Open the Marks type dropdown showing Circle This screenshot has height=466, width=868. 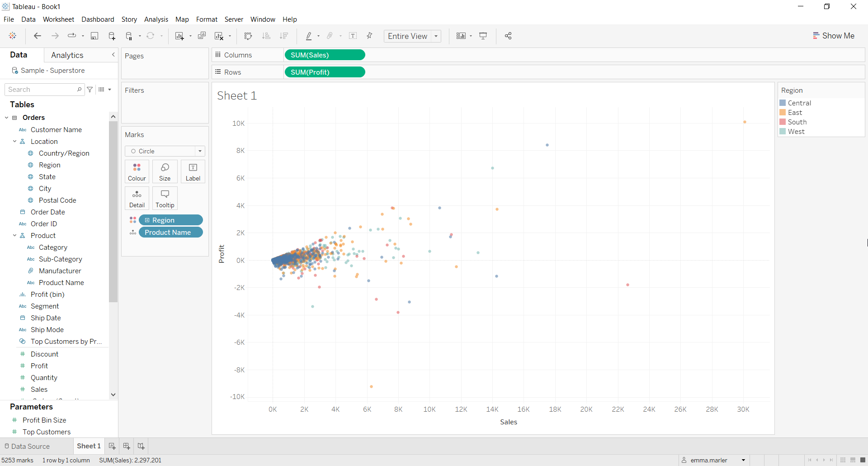tap(199, 151)
